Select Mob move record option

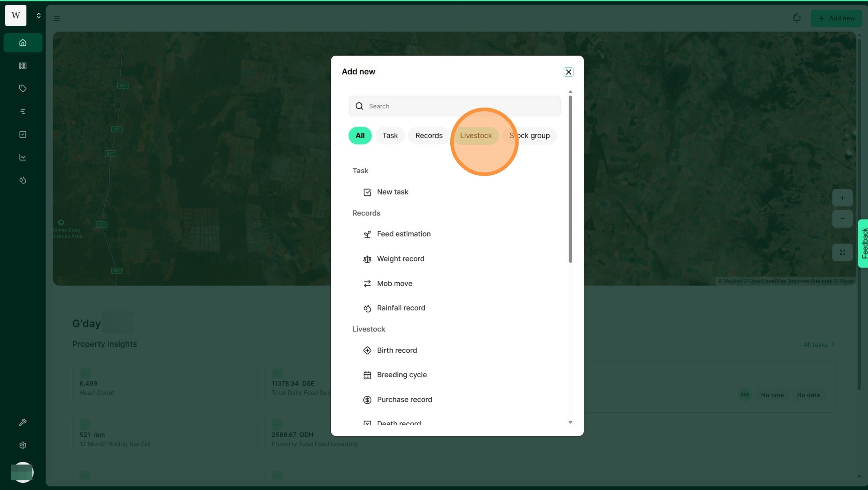(394, 284)
